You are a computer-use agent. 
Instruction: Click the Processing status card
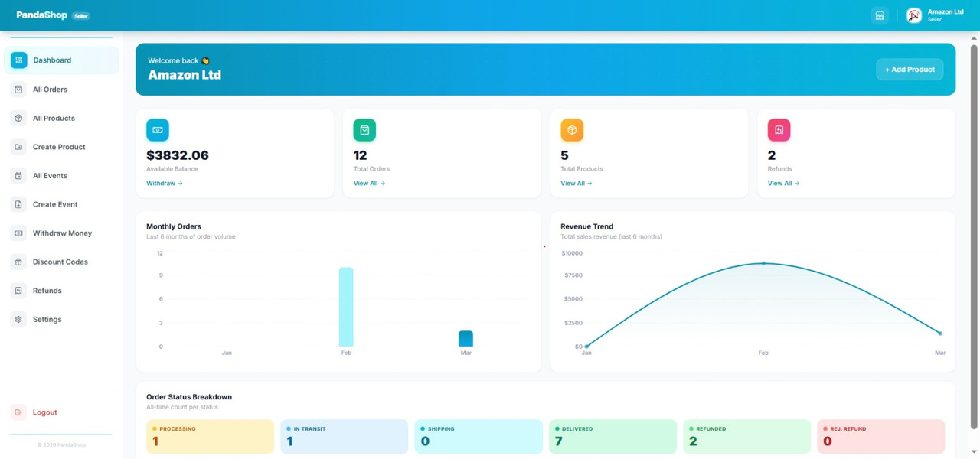[x=210, y=437]
